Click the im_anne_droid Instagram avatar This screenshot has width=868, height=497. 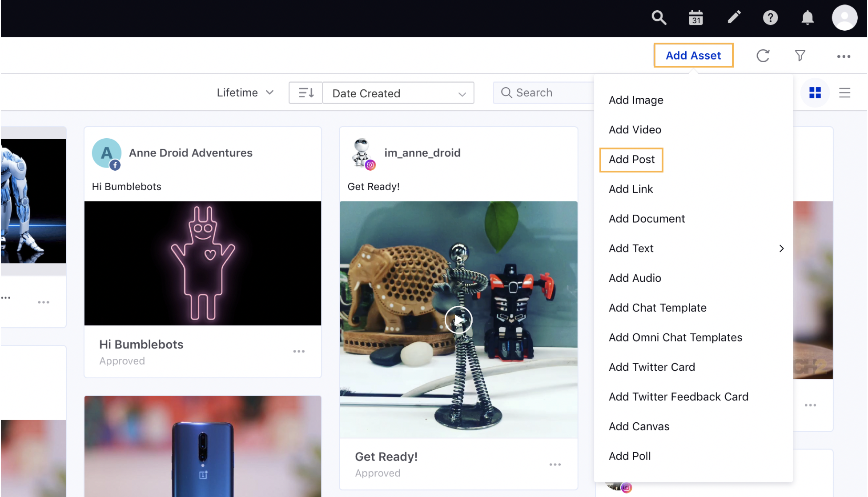[x=363, y=154]
